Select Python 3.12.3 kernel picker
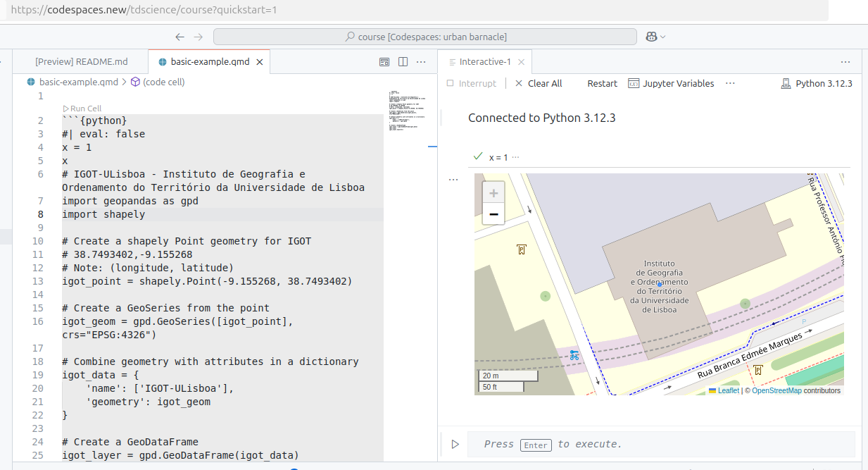Image resolution: width=868 pixels, height=470 pixels. [x=817, y=83]
